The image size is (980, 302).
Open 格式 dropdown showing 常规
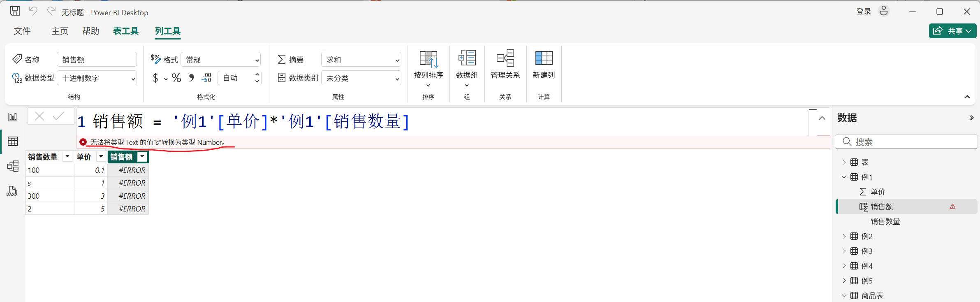221,60
